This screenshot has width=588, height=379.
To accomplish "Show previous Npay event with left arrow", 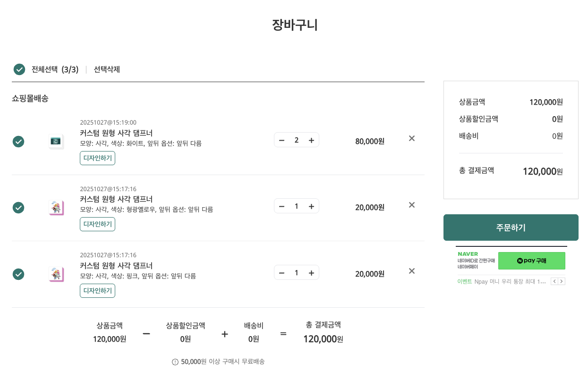I will coord(554,281).
